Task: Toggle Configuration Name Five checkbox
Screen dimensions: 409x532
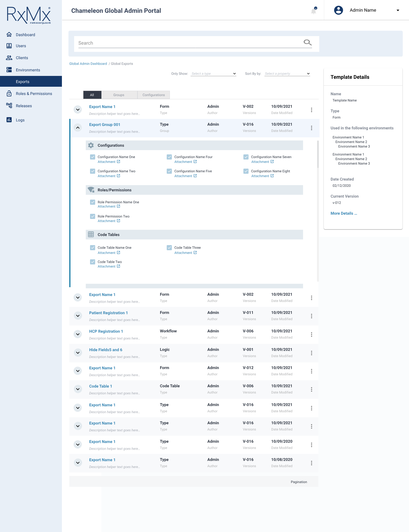Action: coord(169,171)
